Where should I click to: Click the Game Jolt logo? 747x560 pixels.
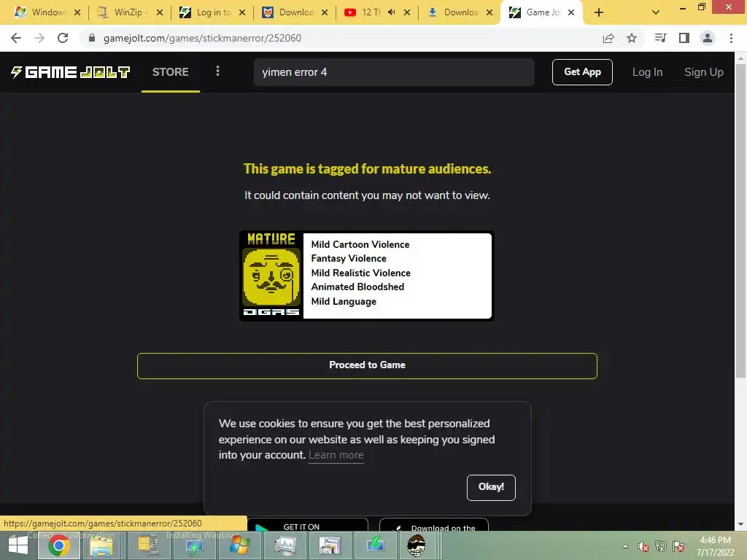tap(71, 72)
